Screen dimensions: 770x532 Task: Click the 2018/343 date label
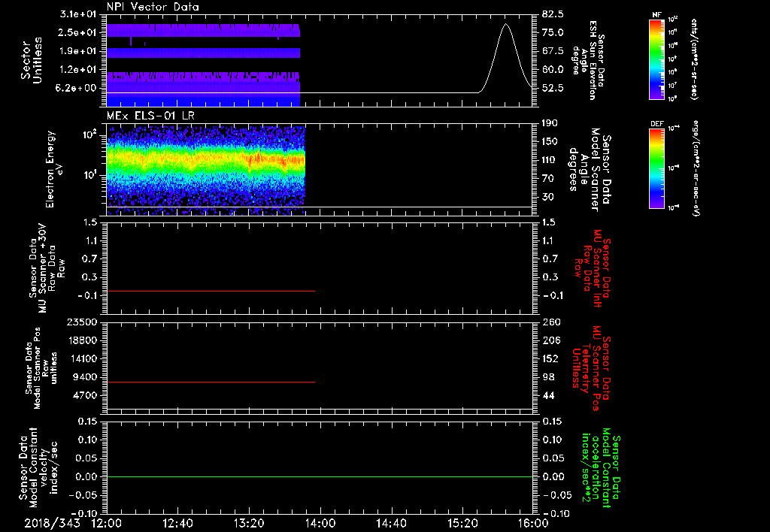[x=52, y=524]
